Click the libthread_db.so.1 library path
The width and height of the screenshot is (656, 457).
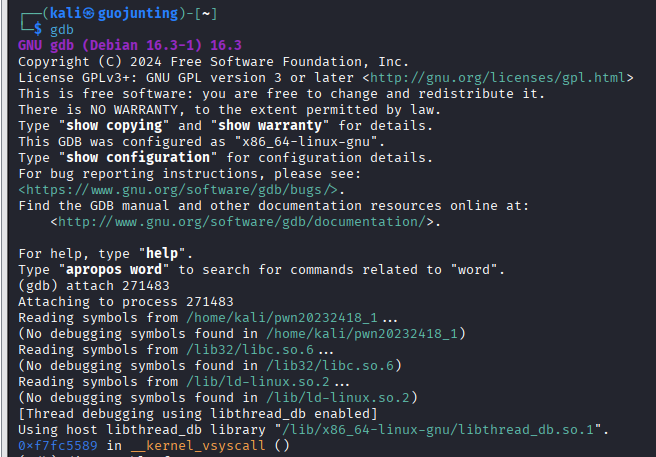(438, 430)
